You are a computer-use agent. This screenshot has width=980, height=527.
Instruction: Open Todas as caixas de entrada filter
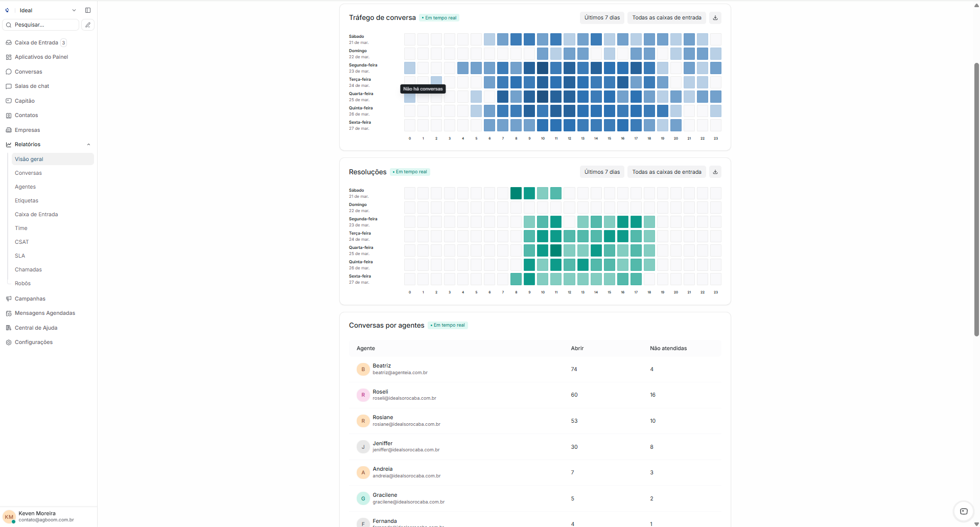click(x=666, y=17)
